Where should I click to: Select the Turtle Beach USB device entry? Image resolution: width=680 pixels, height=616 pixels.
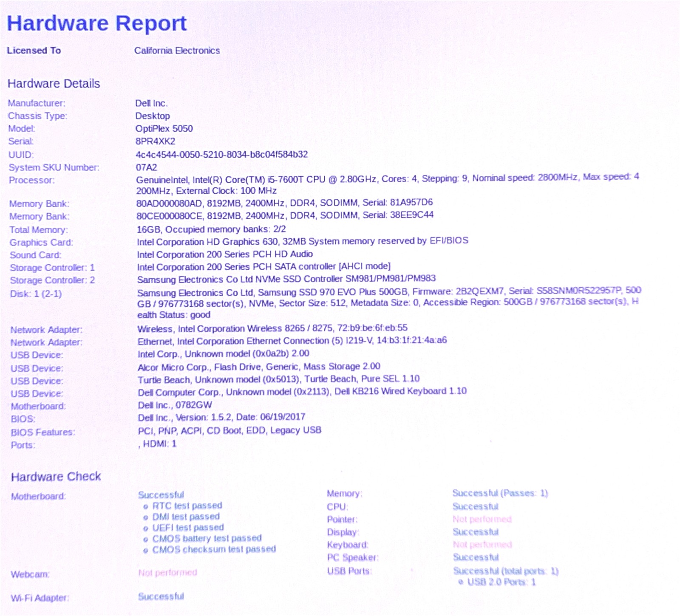click(278, 379)
